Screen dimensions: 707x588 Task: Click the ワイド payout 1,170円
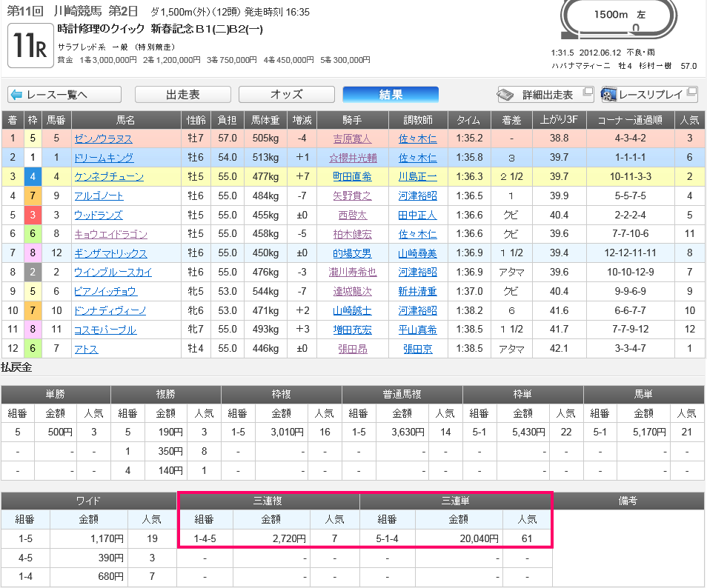coord(107,539)
